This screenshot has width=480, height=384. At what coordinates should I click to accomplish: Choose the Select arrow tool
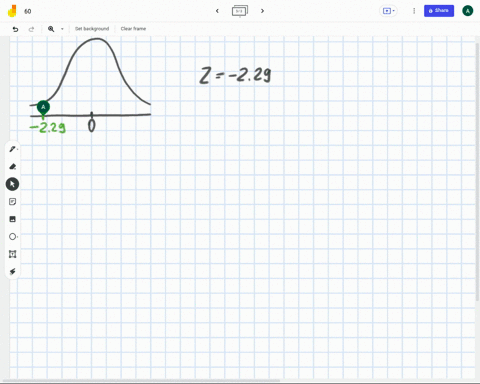coord(12,184)
